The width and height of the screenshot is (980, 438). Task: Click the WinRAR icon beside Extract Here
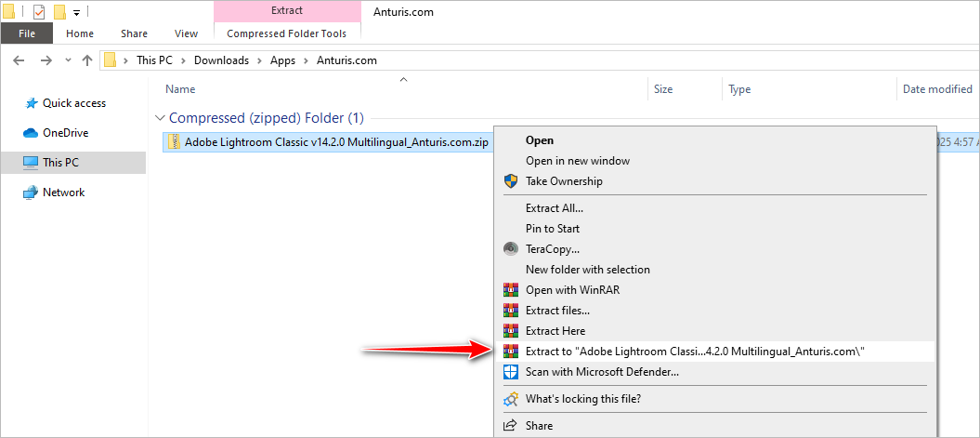click(510, 331)
